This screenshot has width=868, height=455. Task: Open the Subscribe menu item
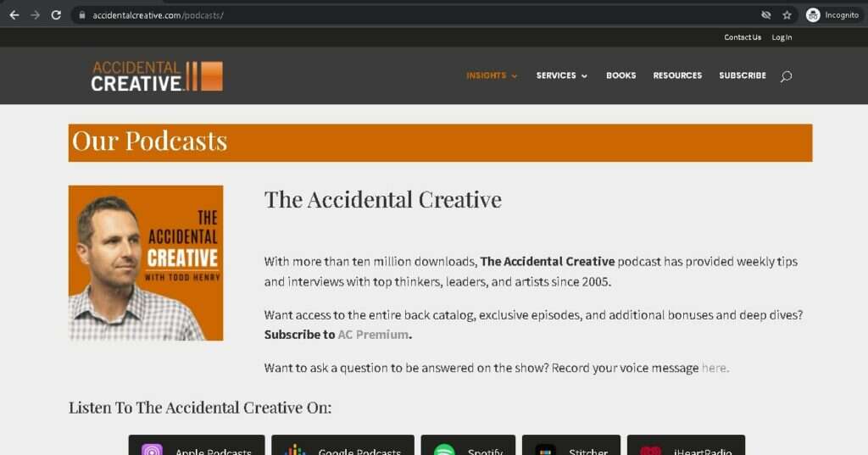[743, 75]
